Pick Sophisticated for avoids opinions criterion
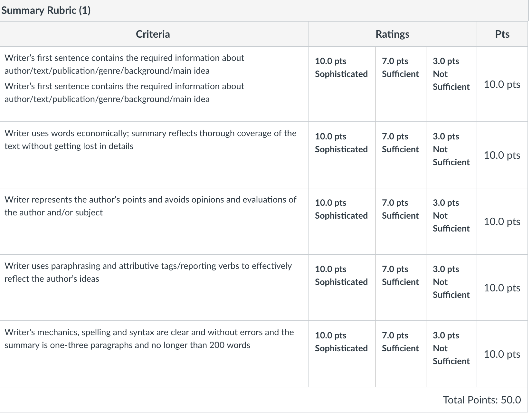The height and width of the screenshot is (416, 532). [x=341, y=221]
